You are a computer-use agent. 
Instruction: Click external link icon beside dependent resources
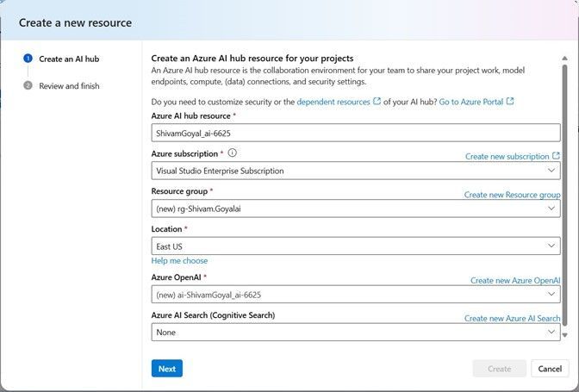point(377,102)
